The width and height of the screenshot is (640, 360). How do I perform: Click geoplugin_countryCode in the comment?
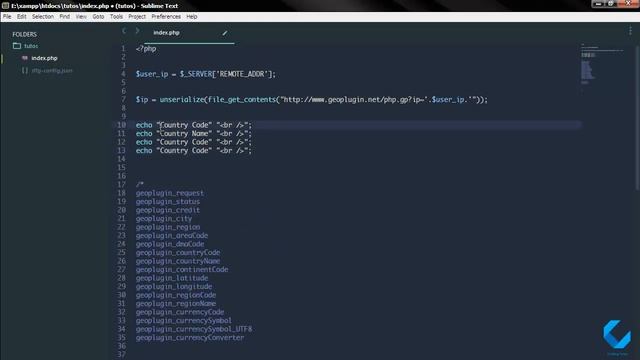[x=178, y=253]
